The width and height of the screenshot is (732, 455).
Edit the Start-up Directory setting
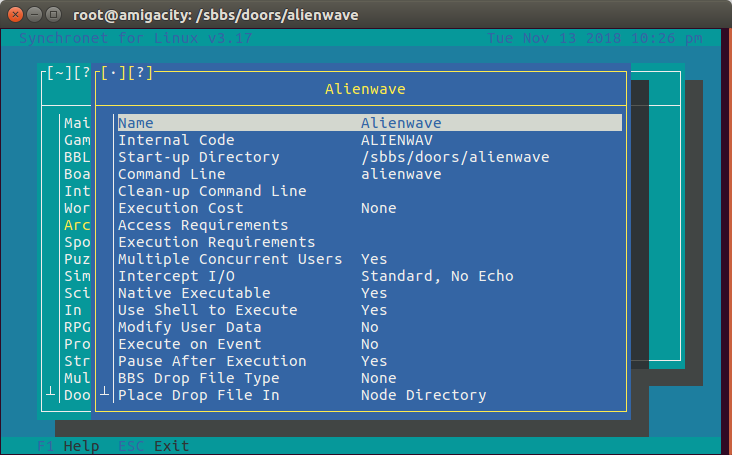[370, 157]
